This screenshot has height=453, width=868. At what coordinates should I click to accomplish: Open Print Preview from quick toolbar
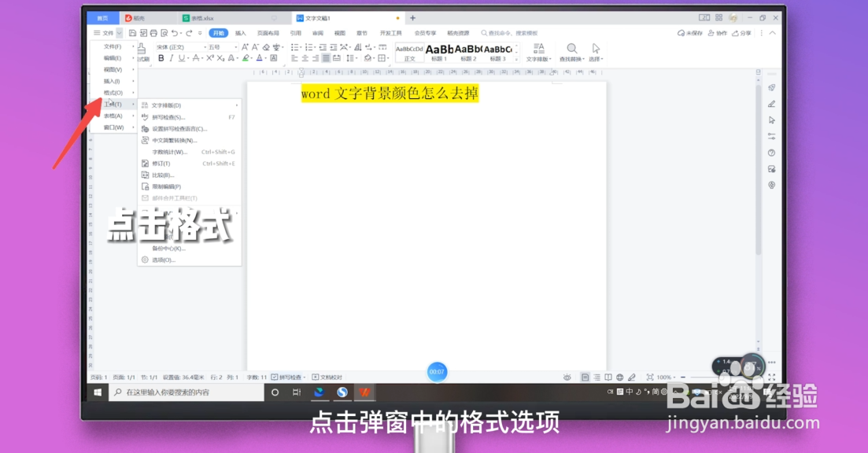[164, 33]
